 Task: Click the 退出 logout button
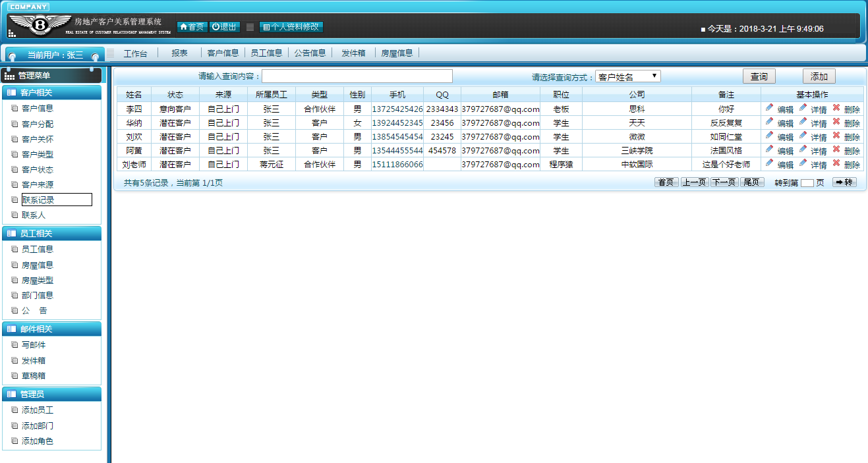(x=224, y=27)
